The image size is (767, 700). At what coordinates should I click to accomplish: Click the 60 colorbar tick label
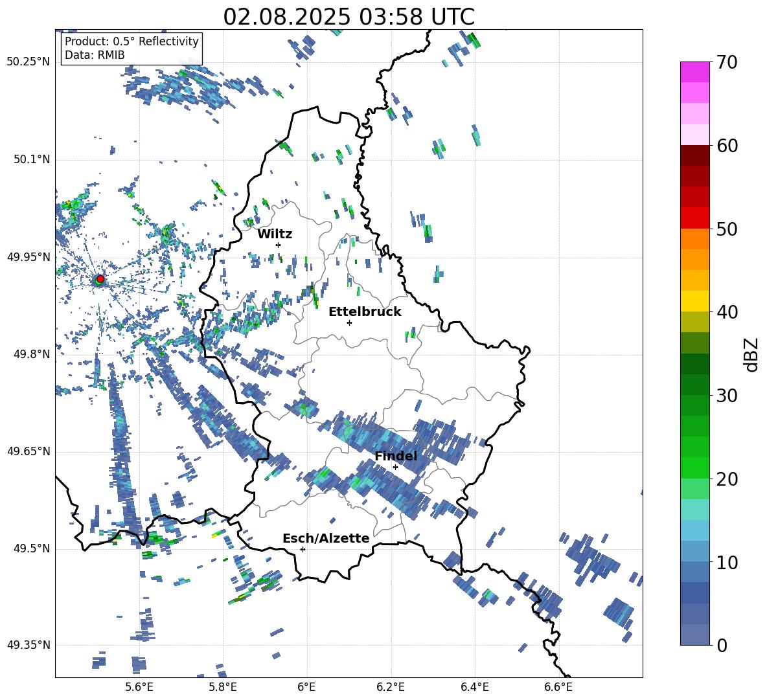[x=727, y=146]
